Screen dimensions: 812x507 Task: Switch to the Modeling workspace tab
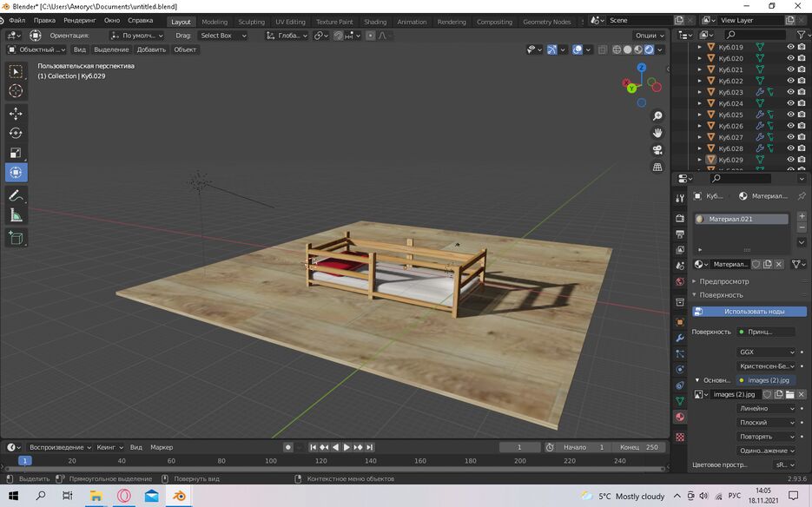(x=215, y=22)
